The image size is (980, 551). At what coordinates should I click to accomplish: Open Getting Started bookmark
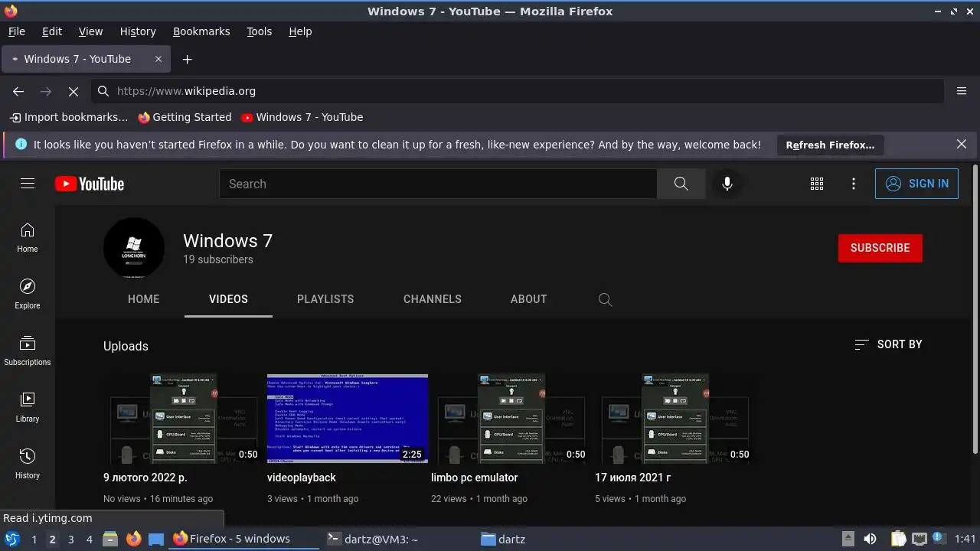pyautogui.click(x=185, y=117)
